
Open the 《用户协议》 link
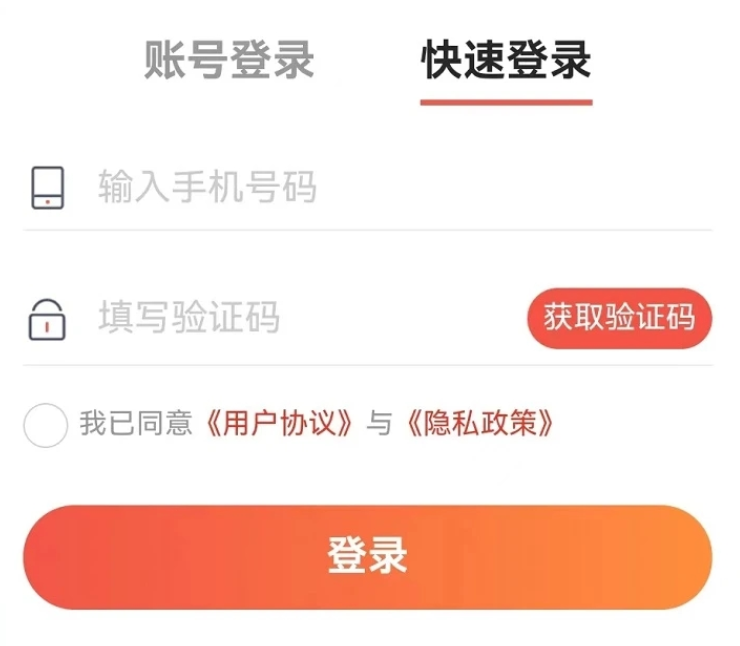pyautogui.click(x=280, y=425)
